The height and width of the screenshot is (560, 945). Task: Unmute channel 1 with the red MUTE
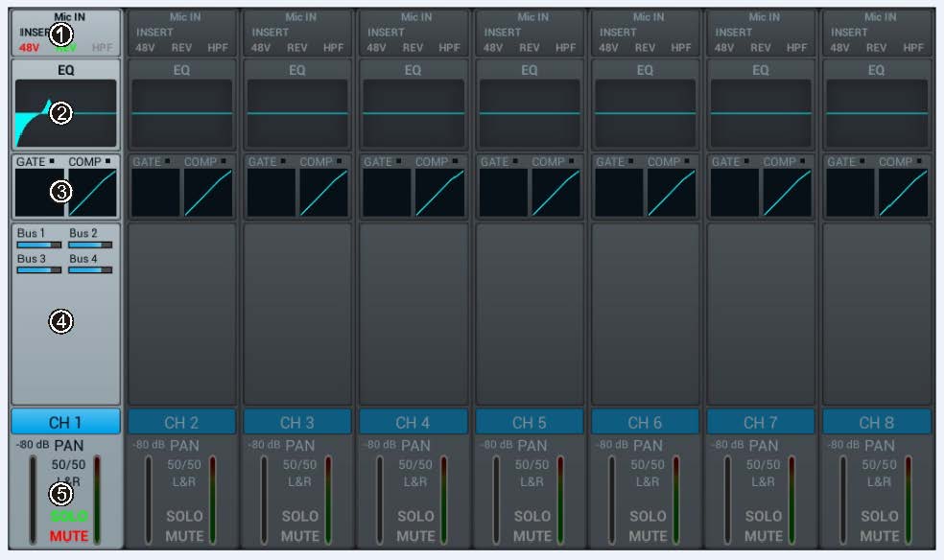point(69,536)
